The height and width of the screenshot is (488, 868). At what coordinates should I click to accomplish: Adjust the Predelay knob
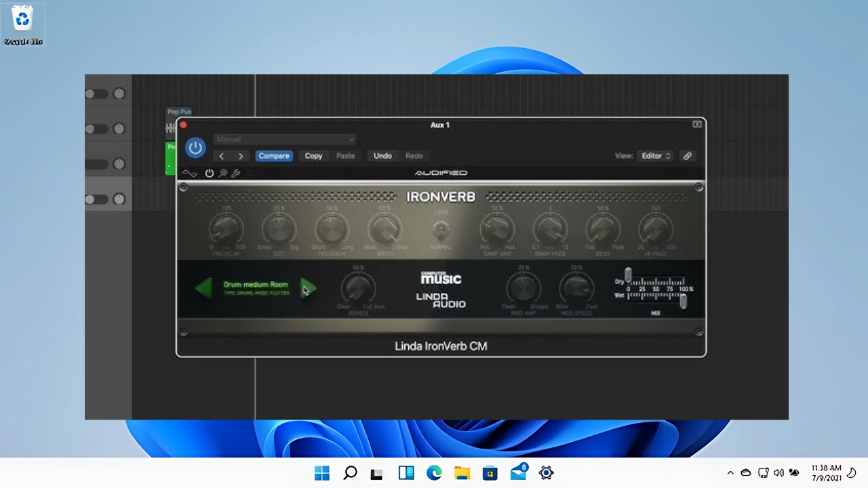coord(226,229)
